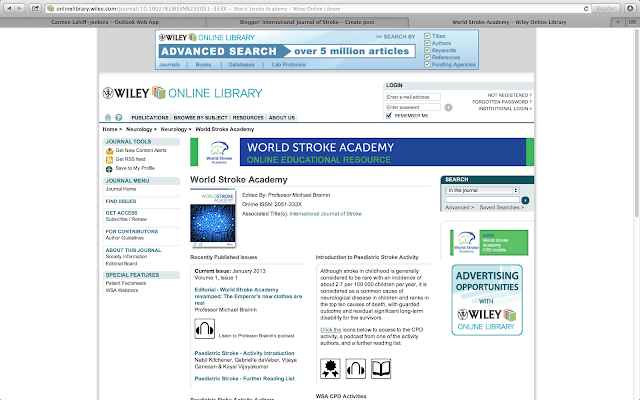Click the Forgotten Password link

(x=502, y=102)
